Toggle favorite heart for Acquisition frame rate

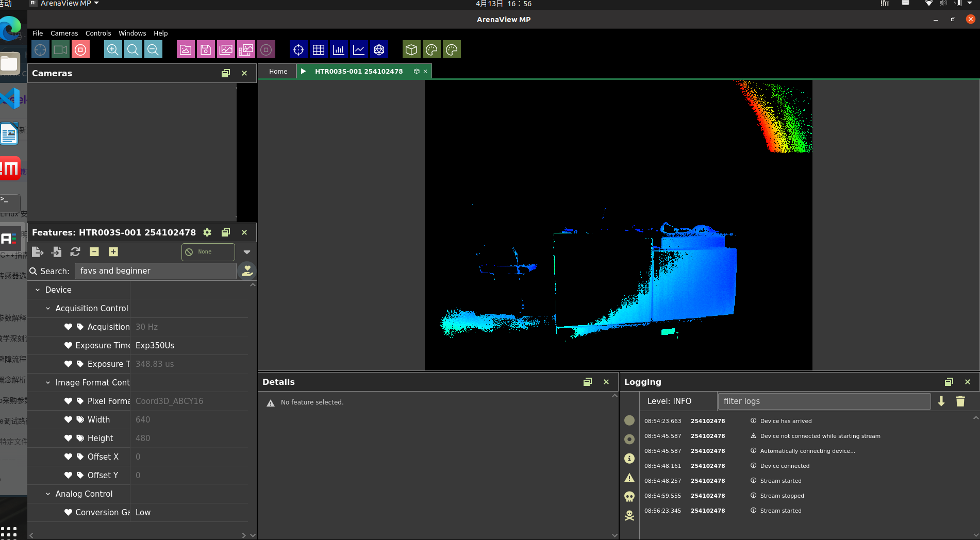click(68, 327)
